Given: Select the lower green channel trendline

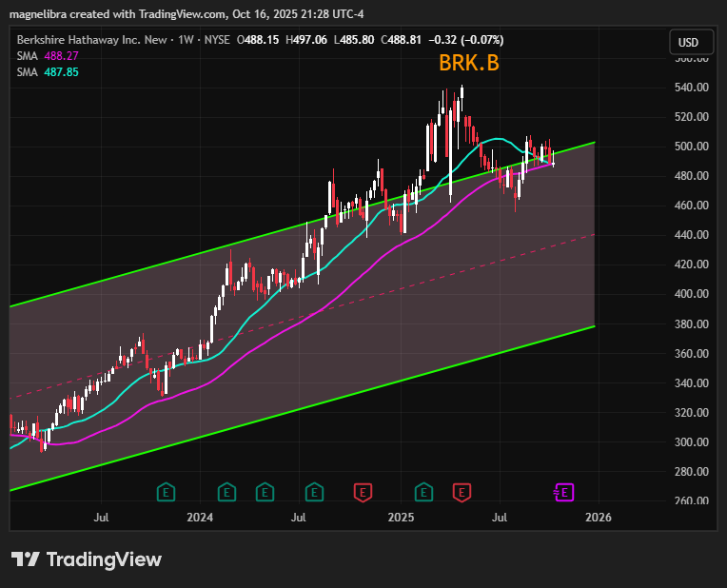Looking at the screenshot, I should pos(302,408).
